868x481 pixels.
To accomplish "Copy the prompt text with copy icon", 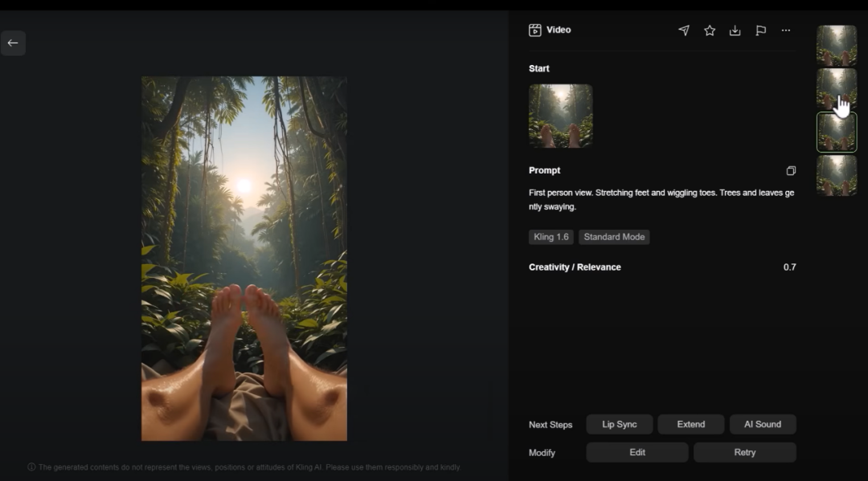I will pos(791,171).
